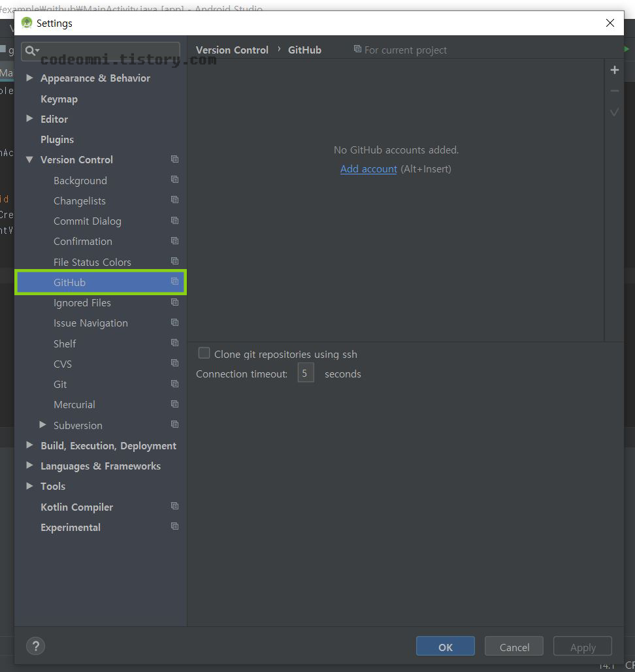The height and width of the screenshot is (672, 635).
Task: Click project-level icon beside Changelists row
Action: coord(174,199)
